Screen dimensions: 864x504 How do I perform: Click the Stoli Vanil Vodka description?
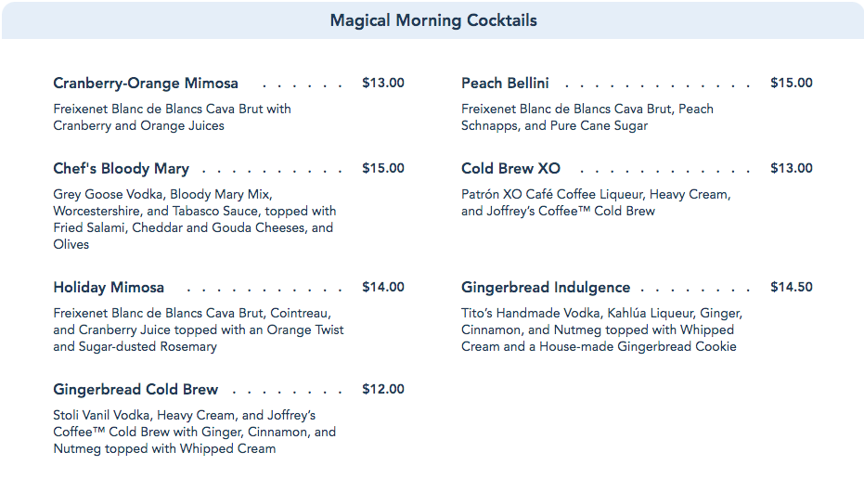(x=194, y=432)
